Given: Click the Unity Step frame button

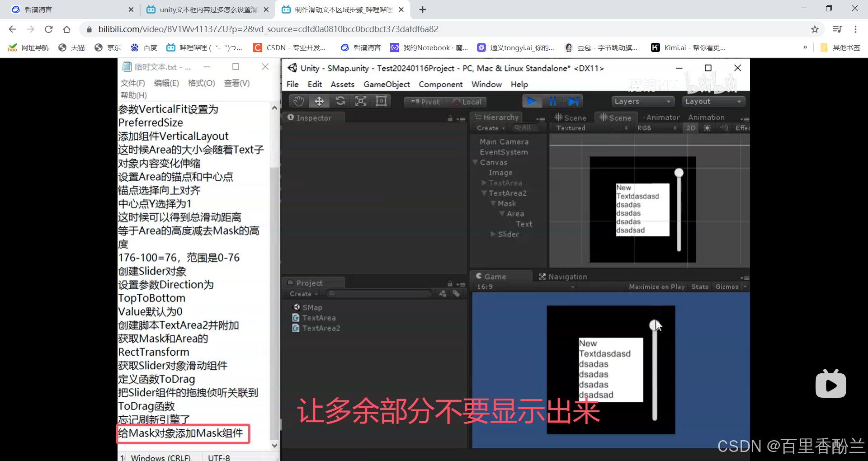Looking at the screenshot, I should pyautogui.click(x=573, y=101).
